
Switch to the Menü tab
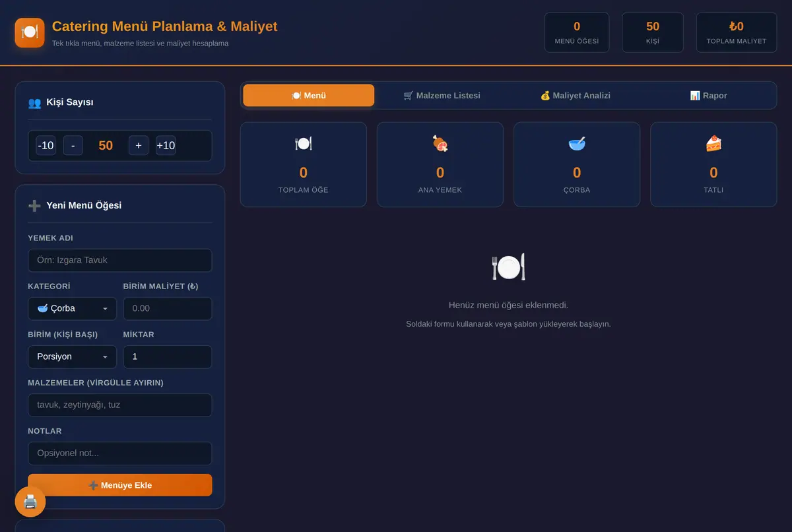pyautogui.click(x=309, y=95)
